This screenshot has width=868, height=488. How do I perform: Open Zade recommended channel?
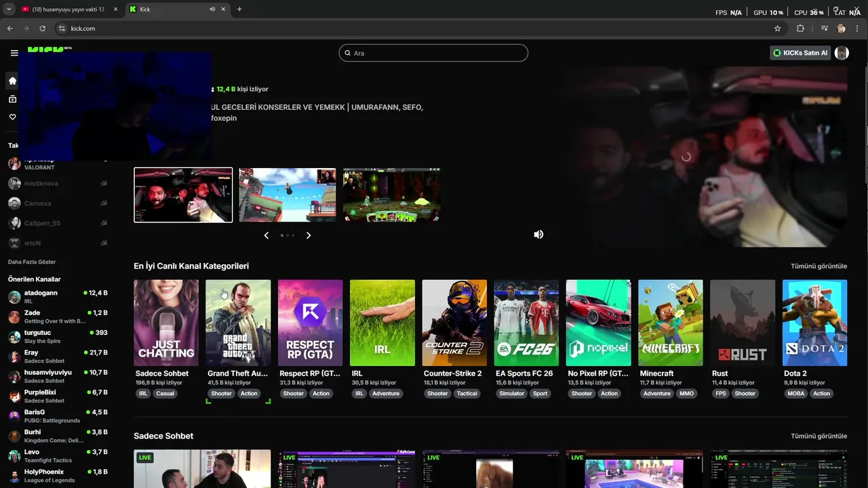(x=58, y=317)
